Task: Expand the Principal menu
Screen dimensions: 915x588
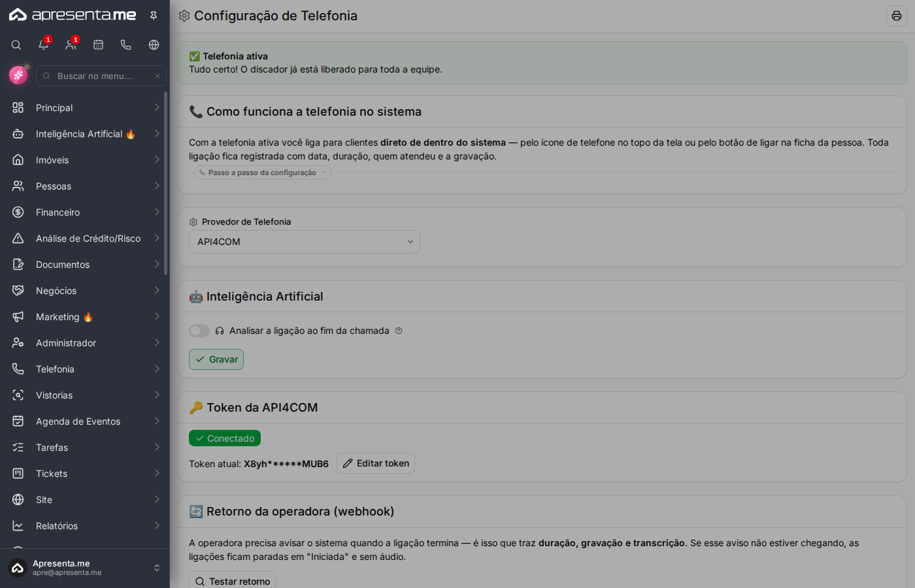Action: pyautogui.click(x=85, y=108)
